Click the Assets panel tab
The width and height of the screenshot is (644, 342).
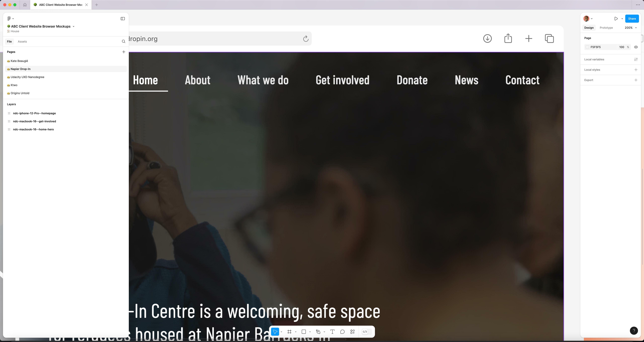[22, 41]
